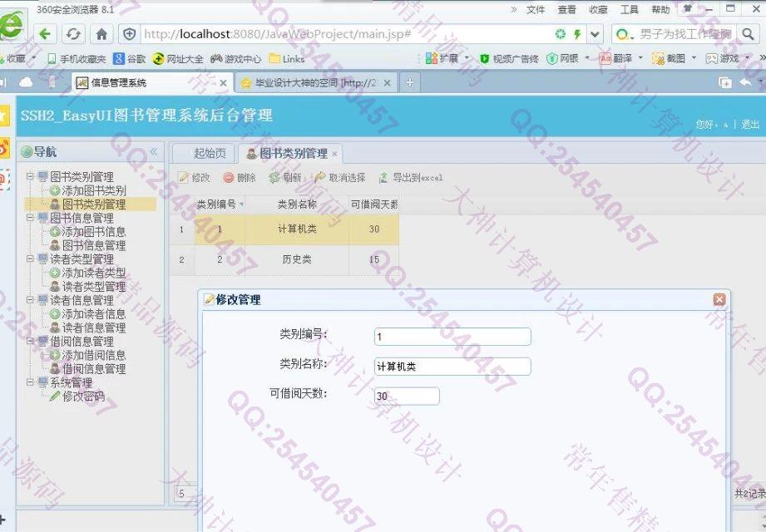Reload the page with the refresh icon

pyautogui.click(x=73, y=34)
